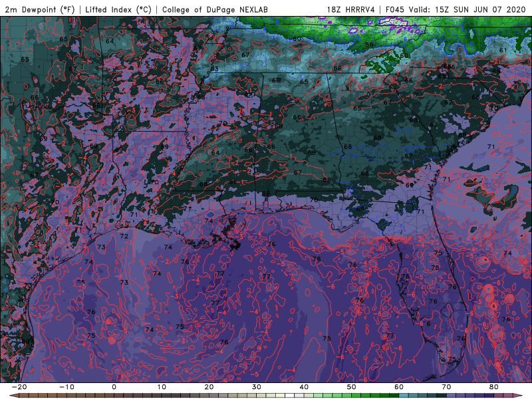Click the -10 label on the color scale
Viewport: 532px width, 399px height.
[x=66, y=387]
